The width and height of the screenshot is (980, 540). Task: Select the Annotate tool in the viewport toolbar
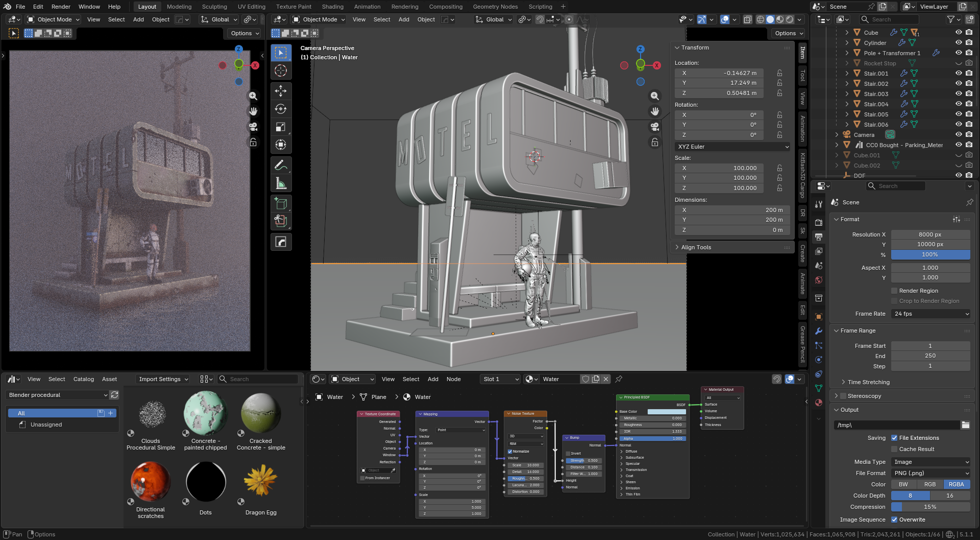point(281,165)
